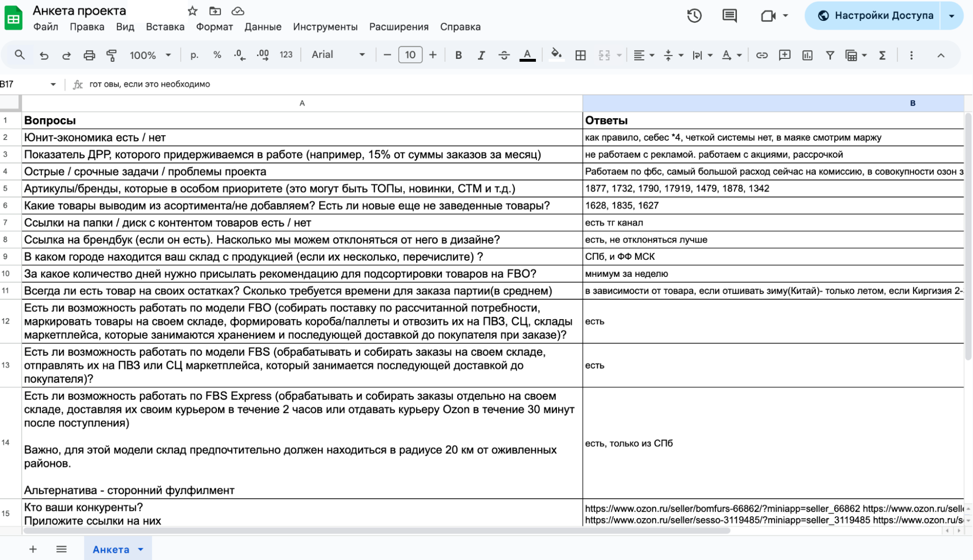The height and width of the screenshot is (560, 973).
Task: Click the print icon
Action: coord(89,55)
